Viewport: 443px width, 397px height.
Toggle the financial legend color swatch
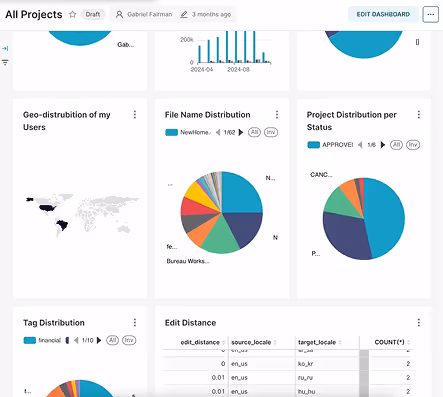pos(30,340)
